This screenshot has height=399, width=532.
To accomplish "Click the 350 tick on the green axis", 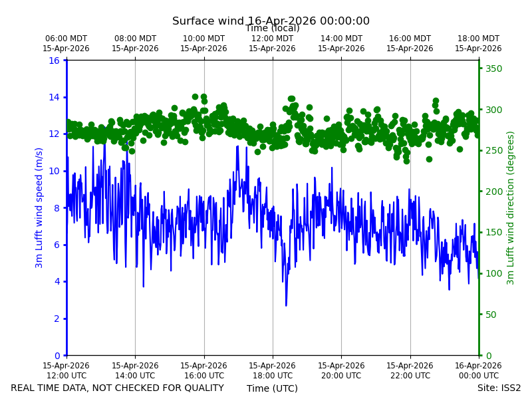I will (x=493, y=68).
